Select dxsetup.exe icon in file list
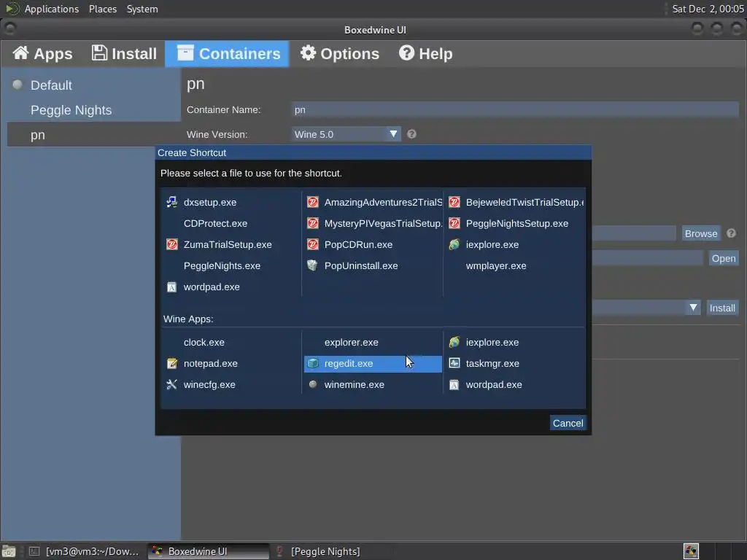 (x=172, y=203)
